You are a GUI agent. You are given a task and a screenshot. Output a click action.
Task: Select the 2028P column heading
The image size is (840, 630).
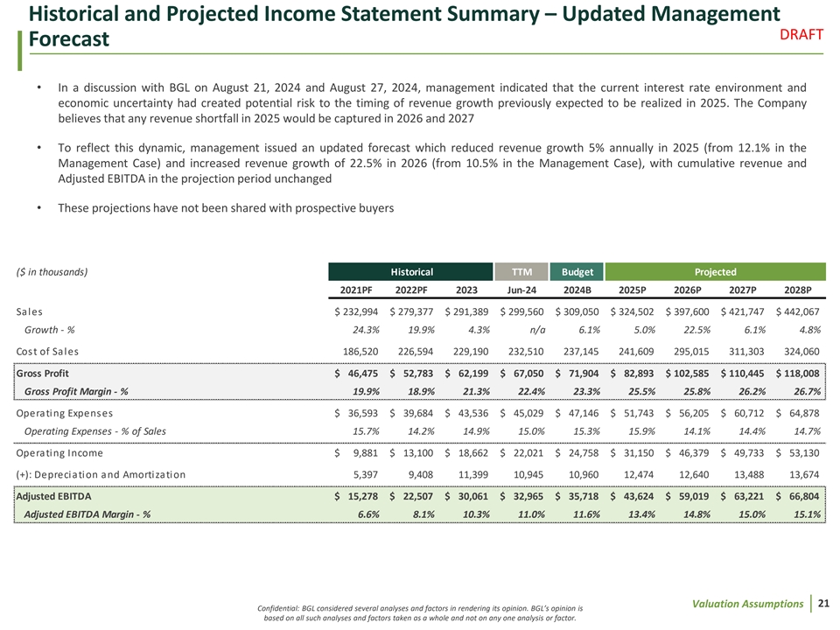pos(798,290)
